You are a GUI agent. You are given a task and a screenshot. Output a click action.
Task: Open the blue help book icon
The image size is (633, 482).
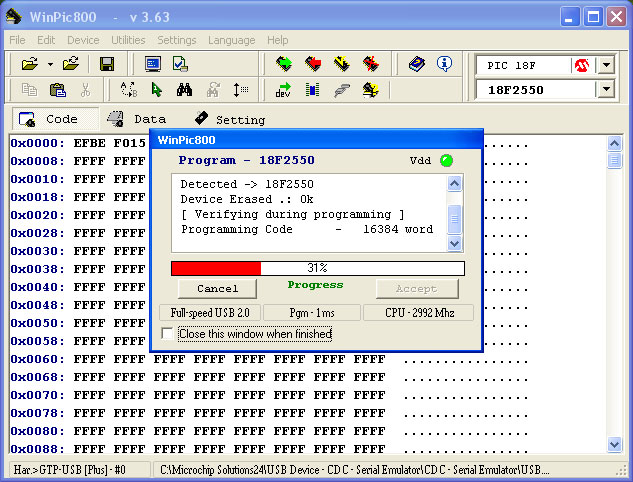pos(417,64)
